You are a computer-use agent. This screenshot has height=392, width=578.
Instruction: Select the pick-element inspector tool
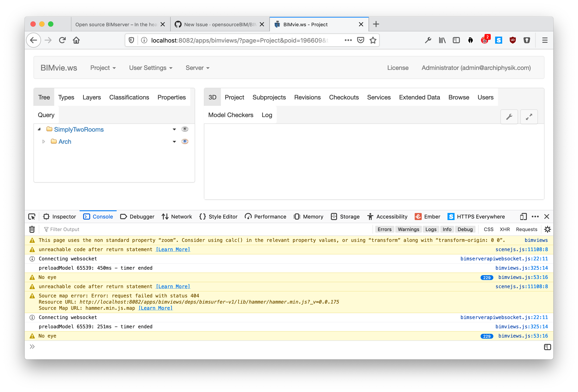pyautogui.click(x=32, y=217)
